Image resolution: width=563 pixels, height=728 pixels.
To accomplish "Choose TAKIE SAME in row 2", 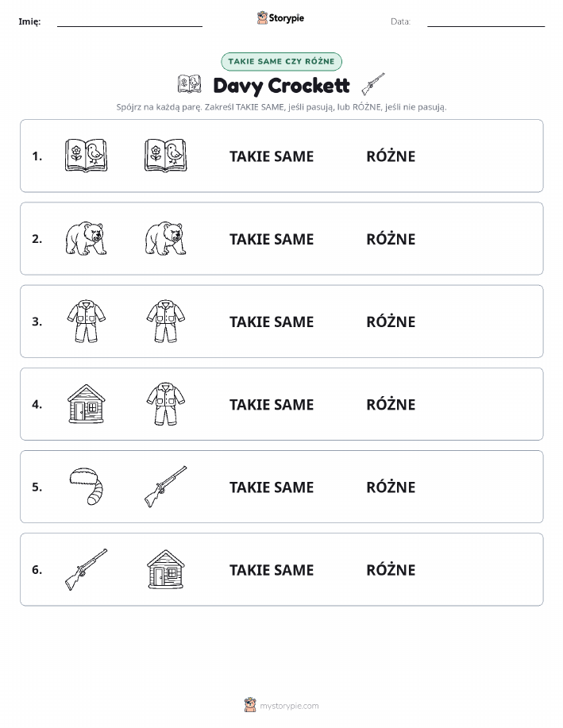I will [272, 239].
